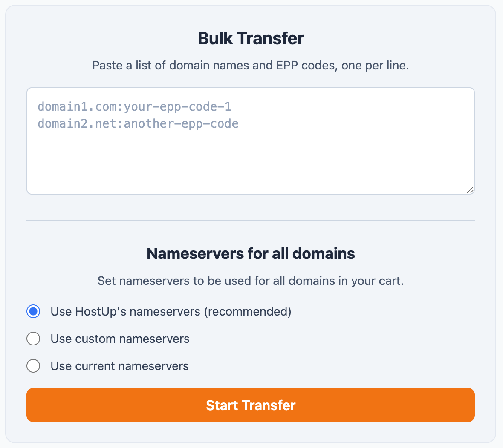The height and width of the screenshot is (448, 503).
Task: Select the 'Use HostUp's nameservers' radio button
Action: (x=33, y=311)
